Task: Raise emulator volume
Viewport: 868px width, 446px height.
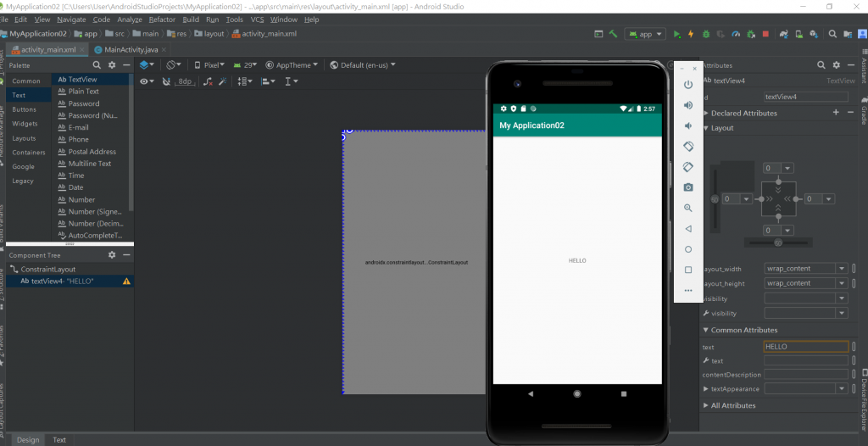Action: [688, 105]
